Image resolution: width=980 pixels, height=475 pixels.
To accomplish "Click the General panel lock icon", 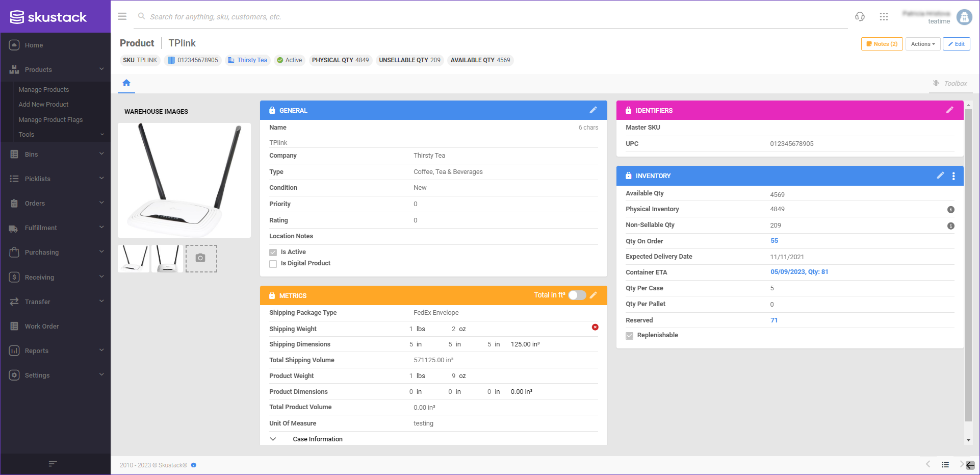I will (x=272, y=110).
